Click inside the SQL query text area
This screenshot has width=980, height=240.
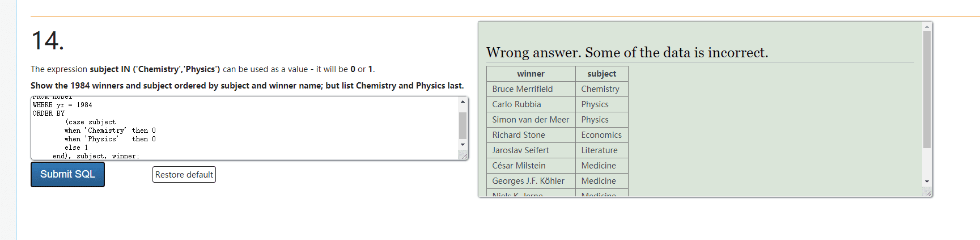click(x=244, y=128)
